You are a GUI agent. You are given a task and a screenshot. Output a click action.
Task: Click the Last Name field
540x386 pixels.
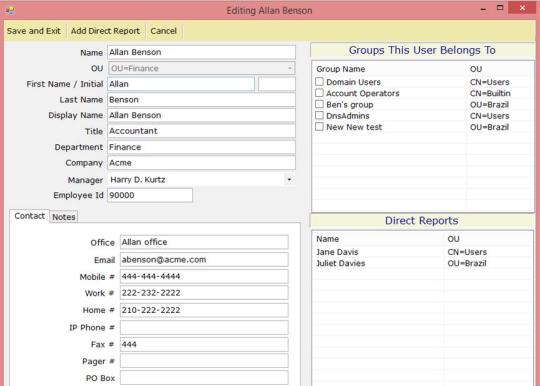click(201, 100)
